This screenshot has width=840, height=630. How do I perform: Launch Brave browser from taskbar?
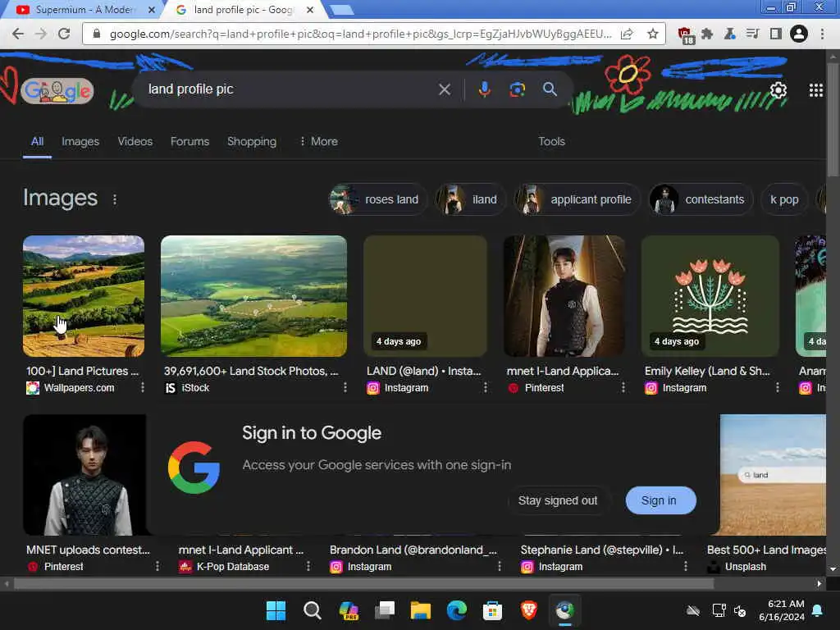point(529,610)
